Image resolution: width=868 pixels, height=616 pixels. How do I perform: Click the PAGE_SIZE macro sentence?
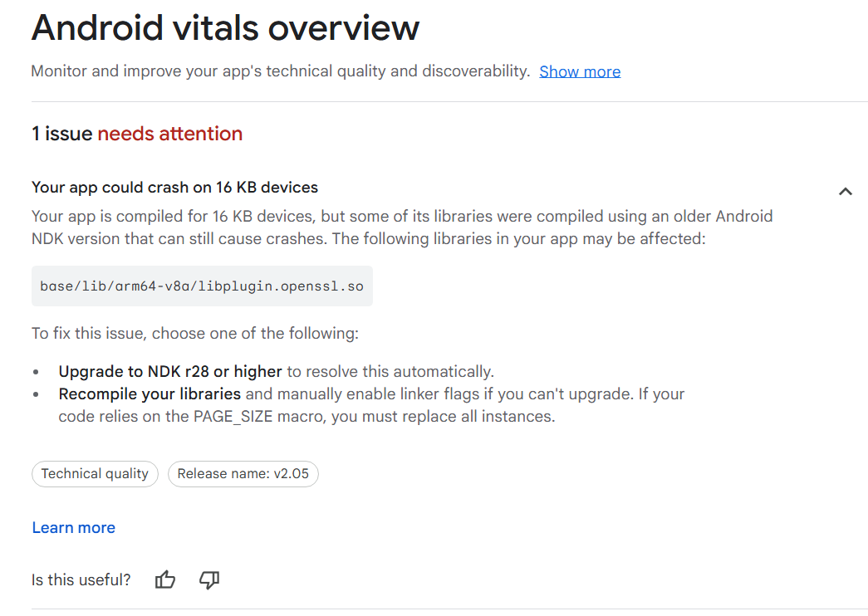tap(306, 416)
